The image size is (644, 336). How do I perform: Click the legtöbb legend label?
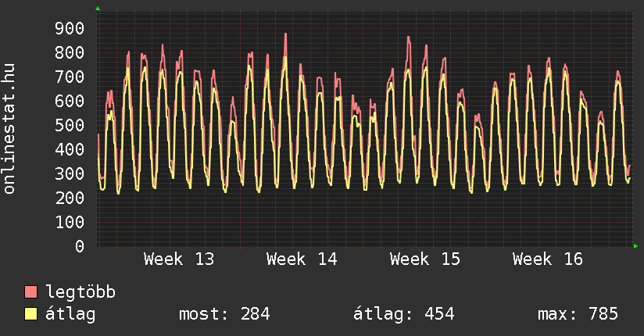[x=80, y=292]
